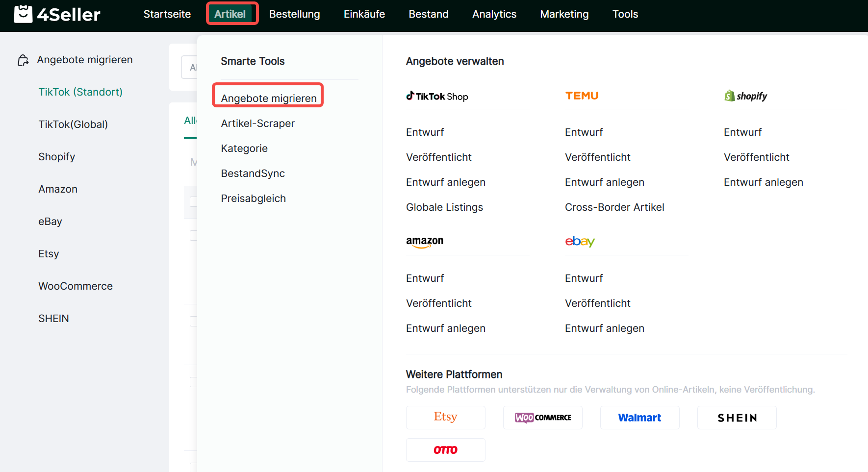Open the Artikel menu in navbar
Viewport: 868px width, 472px height.
click(230, 14)
